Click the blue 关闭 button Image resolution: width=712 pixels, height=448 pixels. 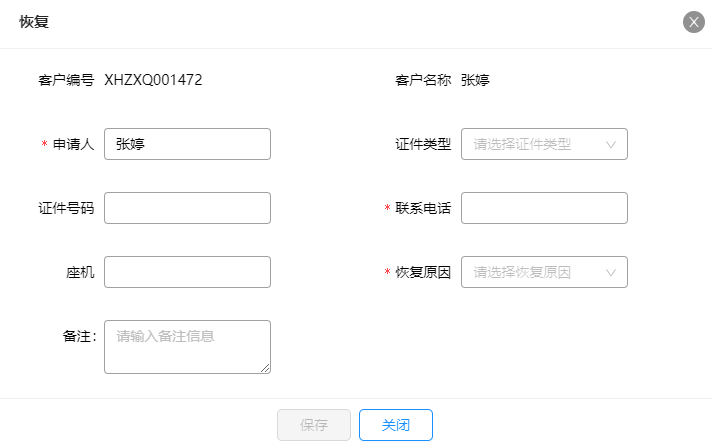[x=396, y=425]
